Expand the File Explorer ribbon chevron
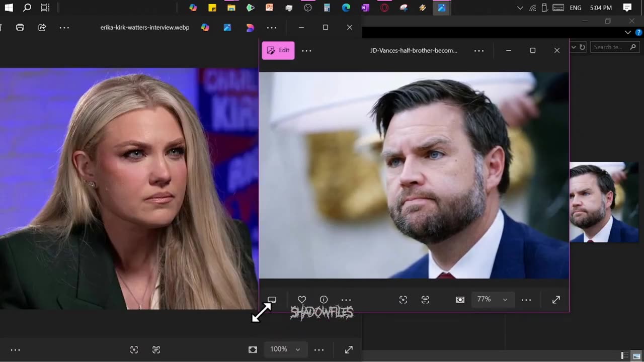 627,33
